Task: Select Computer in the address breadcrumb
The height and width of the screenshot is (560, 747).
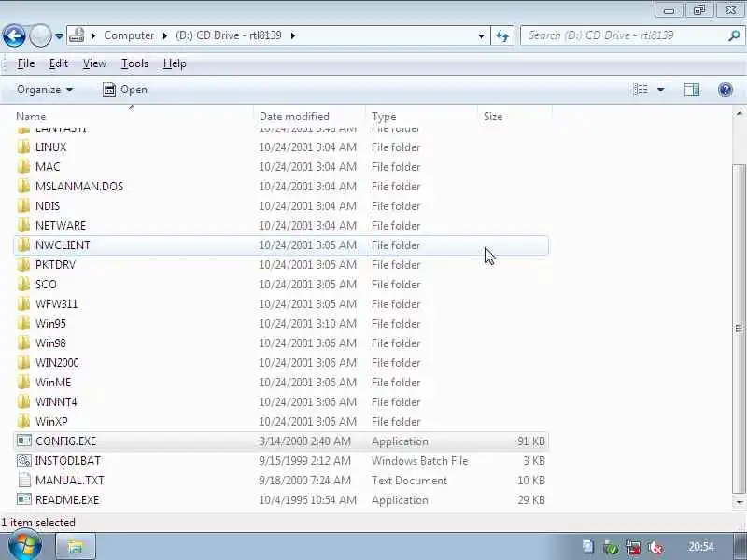Action: [x=129, y=35]
